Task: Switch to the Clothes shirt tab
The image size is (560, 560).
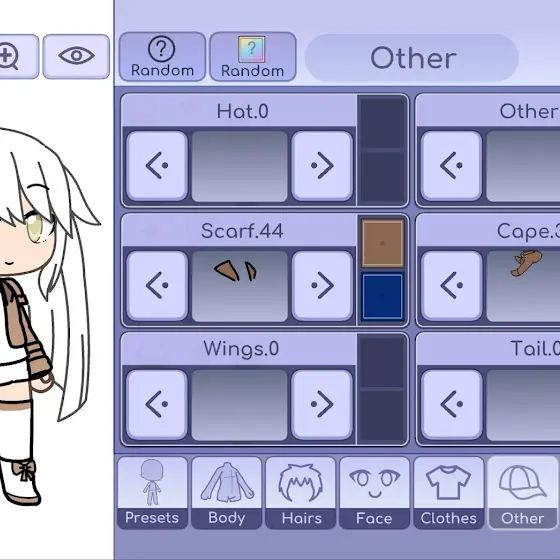Action: coord(449,492)
